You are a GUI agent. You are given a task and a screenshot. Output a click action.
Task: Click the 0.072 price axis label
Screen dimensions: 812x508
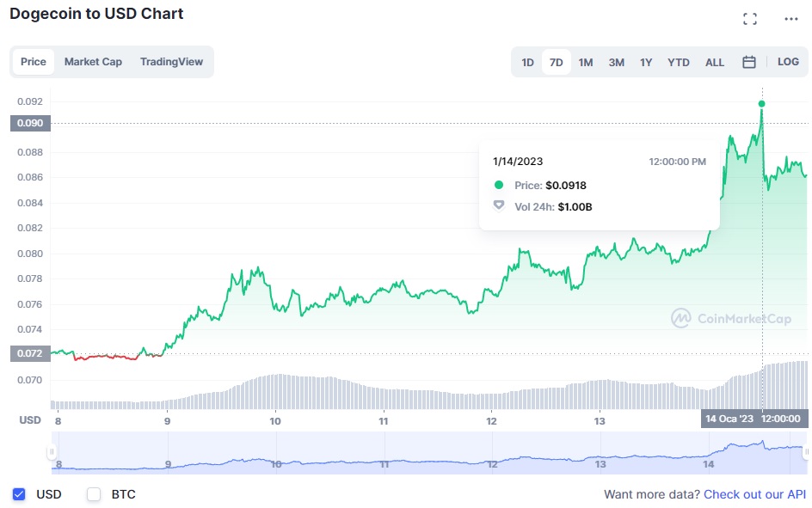click(30, 353)
